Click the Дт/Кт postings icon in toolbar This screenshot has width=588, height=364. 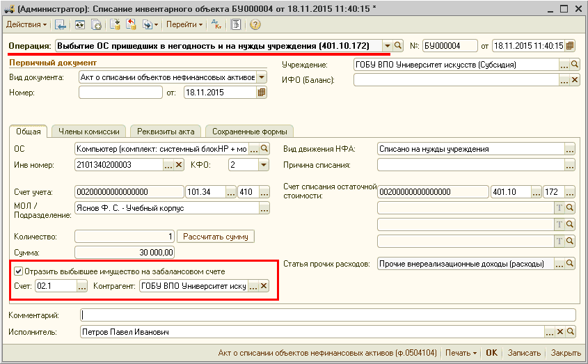point(216,24)
